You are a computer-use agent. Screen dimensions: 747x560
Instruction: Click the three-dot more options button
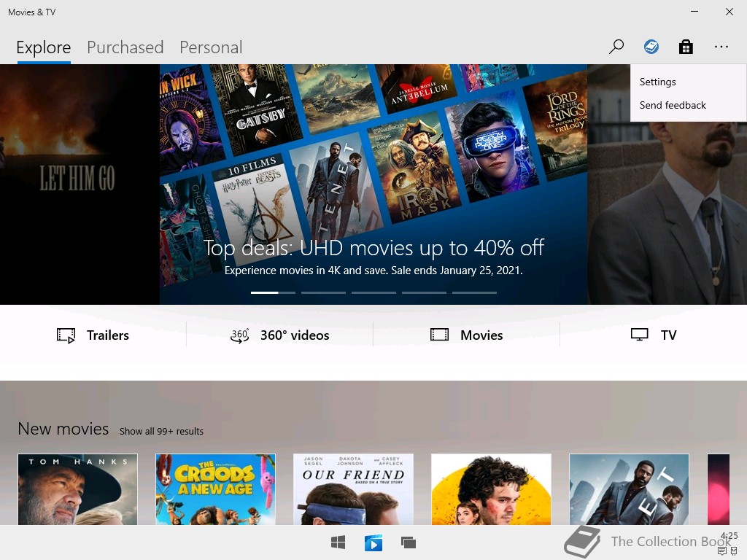click(721, 47)
